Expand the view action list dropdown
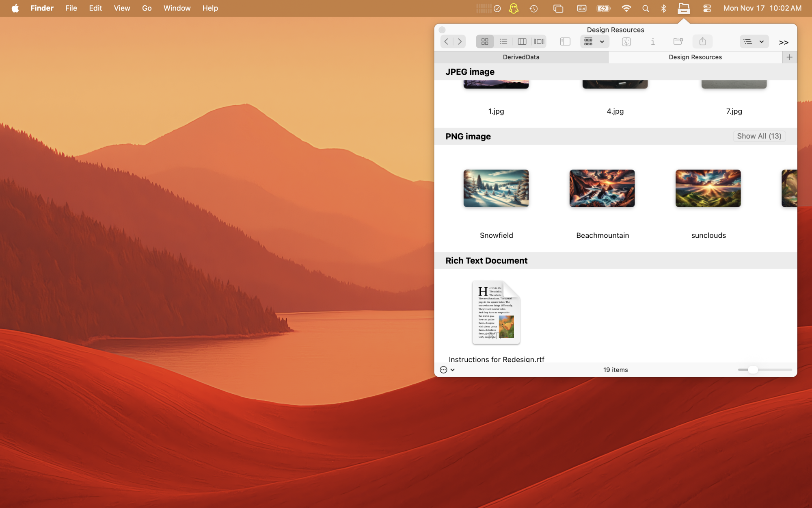This screenshot has height=508, width=812. coord(754,41)
